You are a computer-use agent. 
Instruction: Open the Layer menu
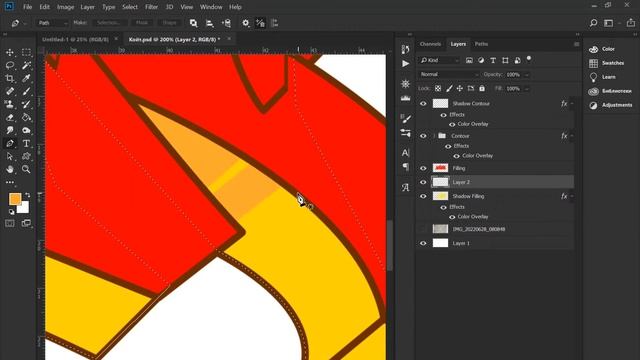click(87, 7)
